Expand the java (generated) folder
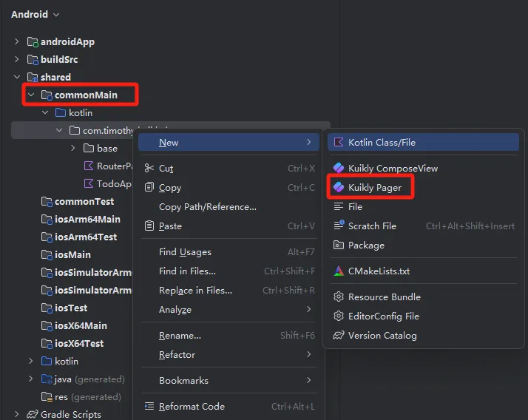Viewport: 528px width, 420px height. (31, 379)
